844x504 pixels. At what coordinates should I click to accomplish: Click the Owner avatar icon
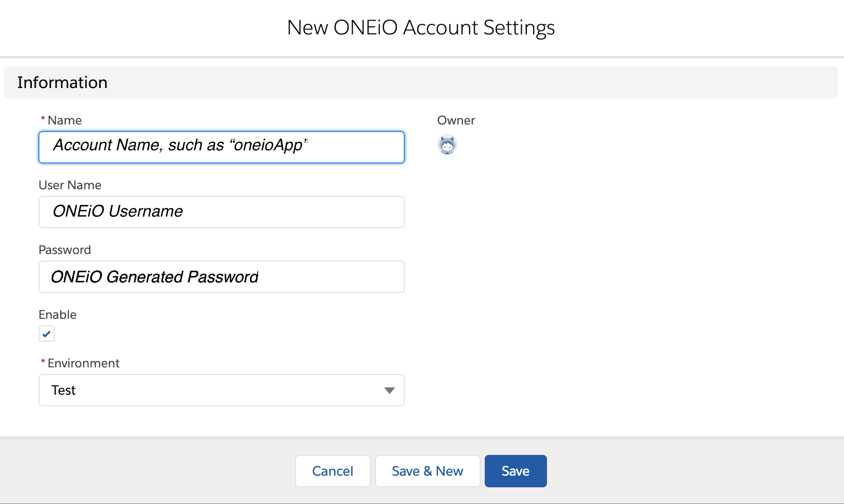click(447, 145)
